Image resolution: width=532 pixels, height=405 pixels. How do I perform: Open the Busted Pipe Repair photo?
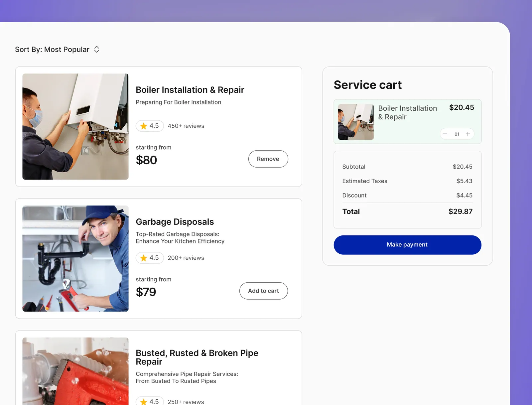tap(75, 371)
